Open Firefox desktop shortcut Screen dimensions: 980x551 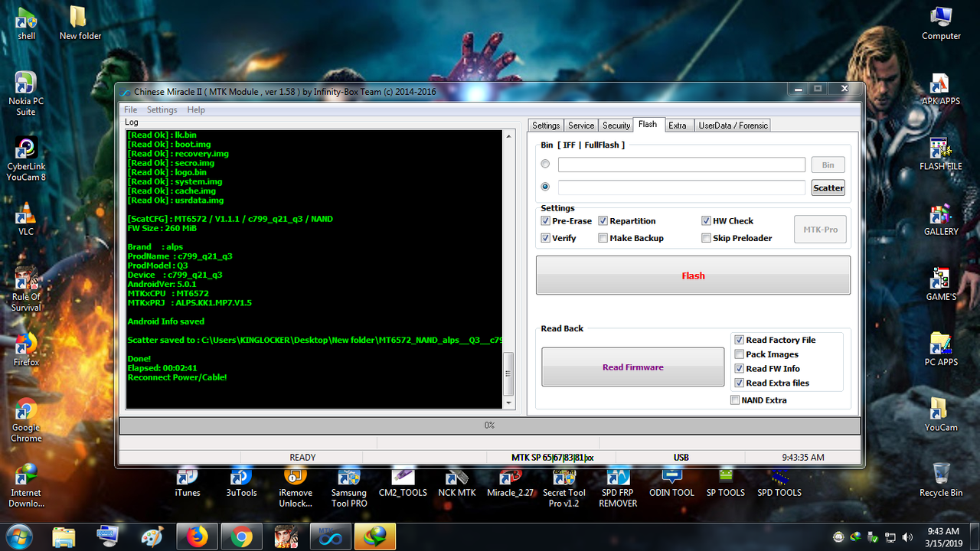26,350
